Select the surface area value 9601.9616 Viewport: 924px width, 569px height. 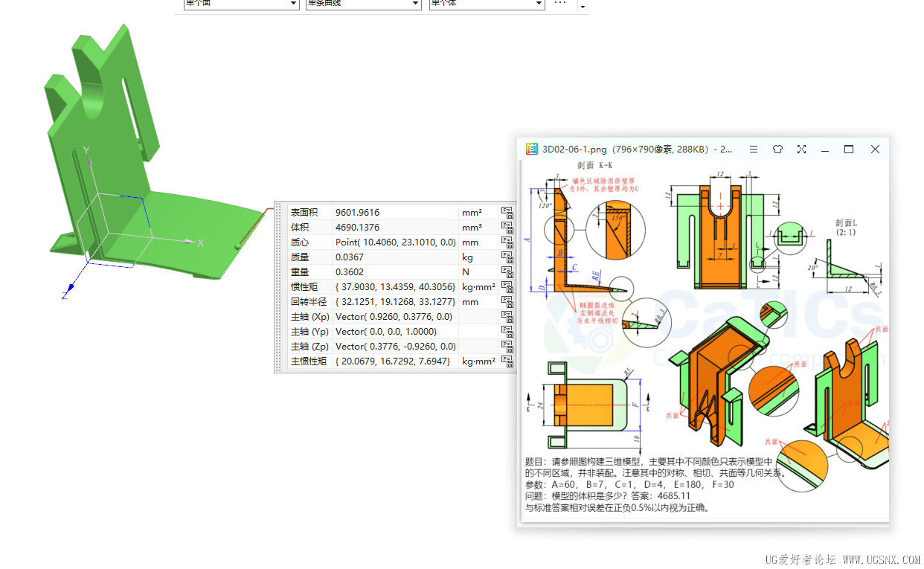(x=357, y=213)
